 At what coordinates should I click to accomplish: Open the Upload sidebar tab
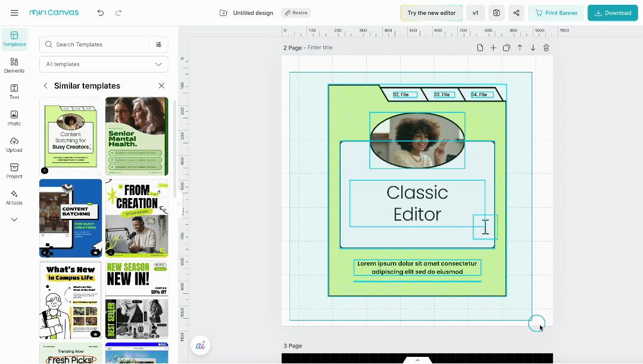click(x=14, y=145)
